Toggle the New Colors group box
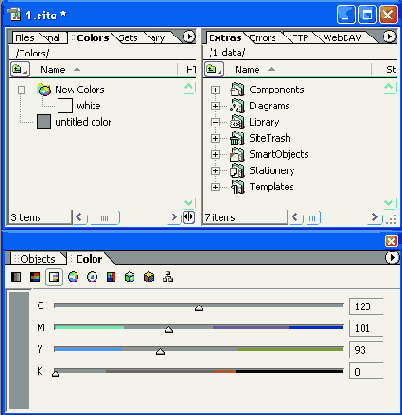Image resolution: width=402 pixels, height=415 pixels. 21,90
